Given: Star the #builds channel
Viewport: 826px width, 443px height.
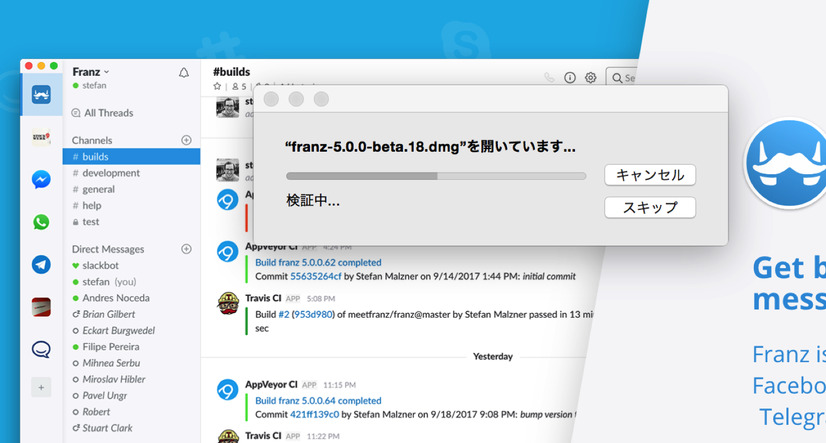Looking at the screenshot, I should pyautogui.click(x=217, y=86).
